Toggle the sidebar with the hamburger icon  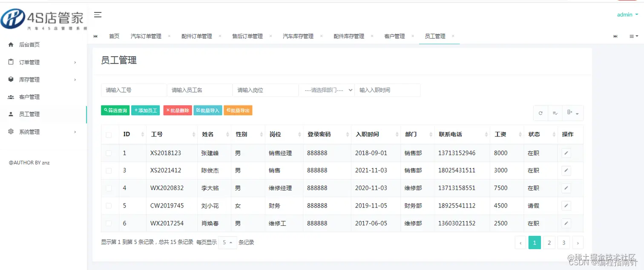tap(98, 15)
